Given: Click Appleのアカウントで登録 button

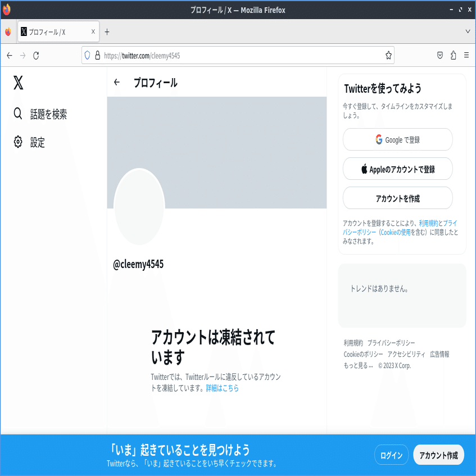Looking at the screenshot, I should [398, 169].
